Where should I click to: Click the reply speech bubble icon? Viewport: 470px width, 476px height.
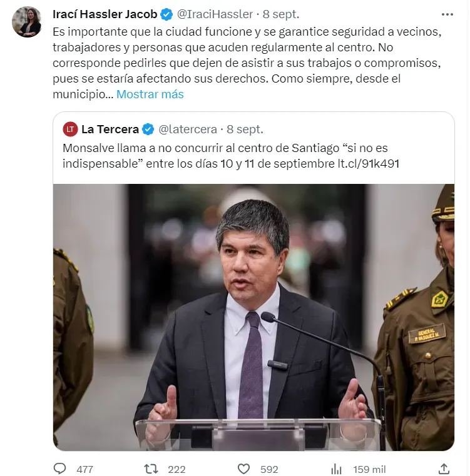59,468
